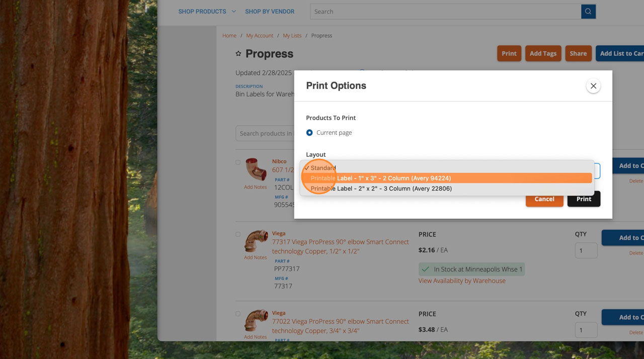644x359 pixels.
Task: Click into the top Search field
Action: pyautogui.click(x=445, y=12)
